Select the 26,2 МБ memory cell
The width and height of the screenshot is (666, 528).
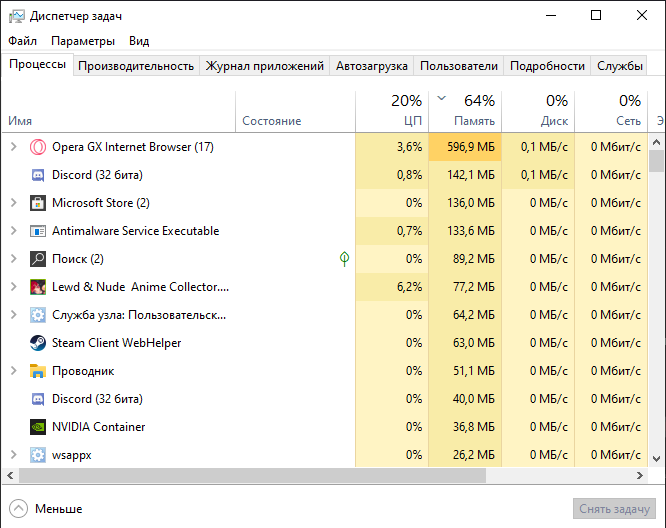465,455
